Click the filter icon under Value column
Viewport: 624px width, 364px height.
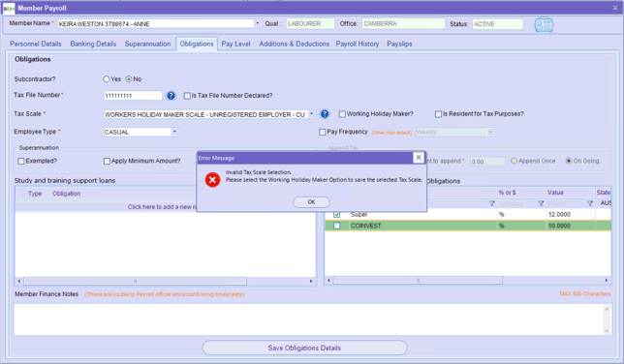(x=590, y=203)
